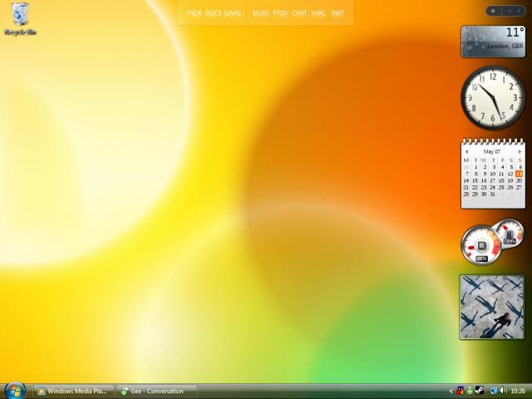532x399 pixels.
Task: Go to next month in calendar gadget
Action: 520,151
